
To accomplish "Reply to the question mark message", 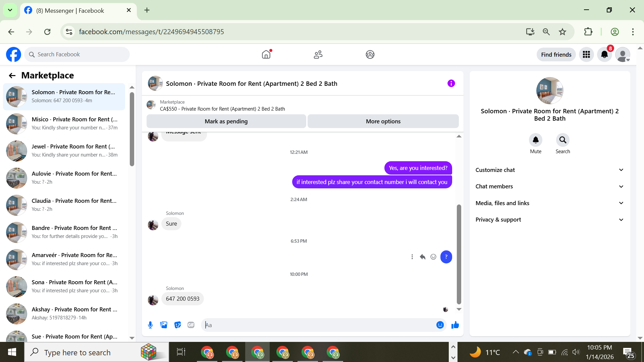I will 423,257.
